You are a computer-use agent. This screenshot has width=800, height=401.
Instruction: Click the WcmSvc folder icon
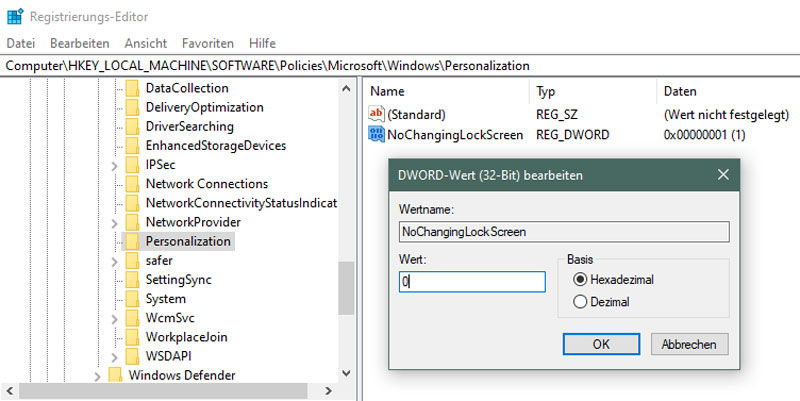tap(132, 318)
